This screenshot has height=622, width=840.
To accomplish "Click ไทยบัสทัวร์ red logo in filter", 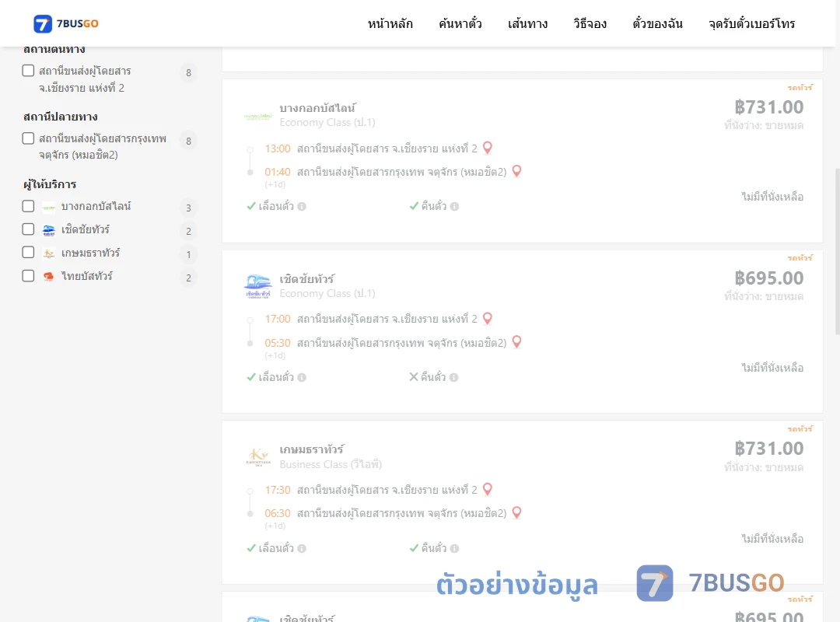I will 49,277.
